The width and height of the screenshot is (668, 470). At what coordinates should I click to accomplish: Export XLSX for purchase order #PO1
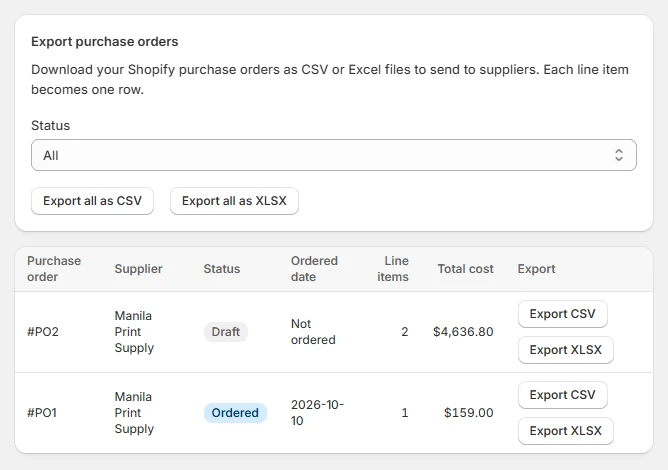(x=566, y=431)
